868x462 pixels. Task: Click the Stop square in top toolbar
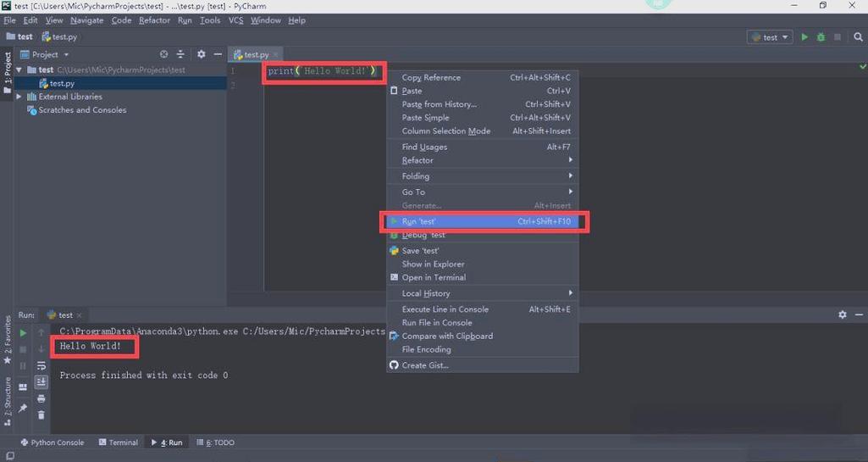[x=838, y=37]
